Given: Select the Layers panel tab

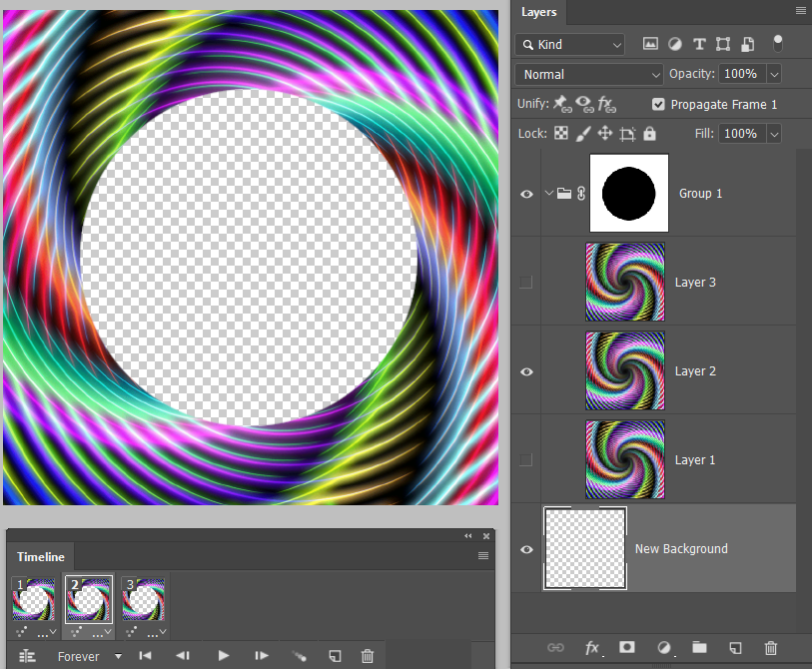Looking at the screenshot, I should click(538, 12).
